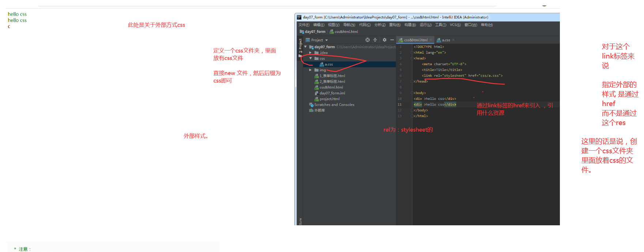Viewport: 644px width, 252px height.
Task: Hide the Project panel with minus icon
Action: [392, 40]
